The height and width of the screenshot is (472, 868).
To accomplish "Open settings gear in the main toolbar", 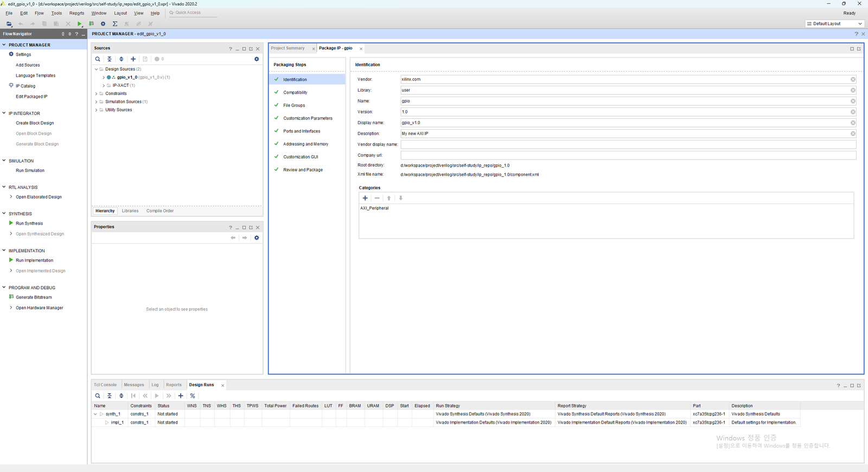I will (x=103, y=24).
